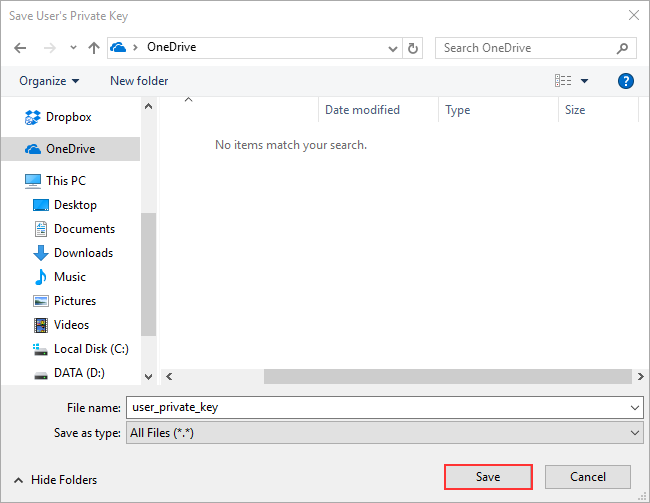Click the New folder toolbar button
This screenshot has width=650, height=503.
pyautogui.click(x=139, y=81)
